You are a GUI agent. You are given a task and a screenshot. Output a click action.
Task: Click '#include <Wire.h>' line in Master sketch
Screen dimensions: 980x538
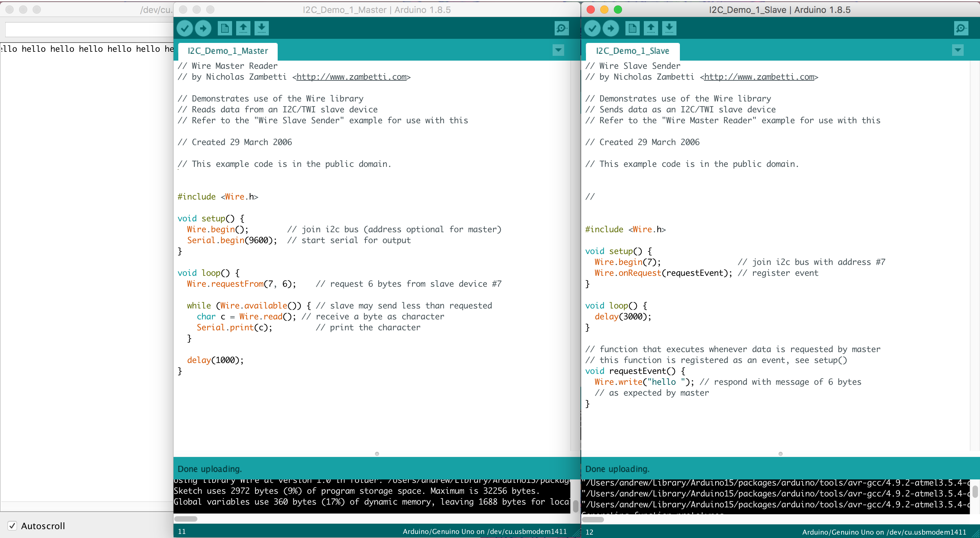pyautogui.click(x=218, y=197)
